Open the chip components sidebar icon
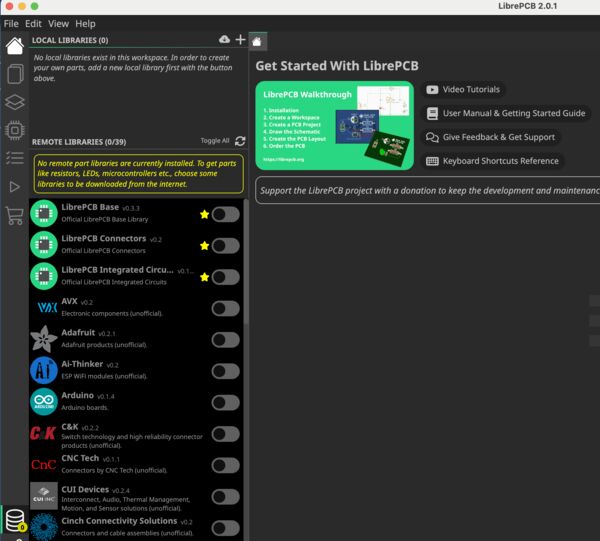600x541 pixels. [x=15, y=130]
